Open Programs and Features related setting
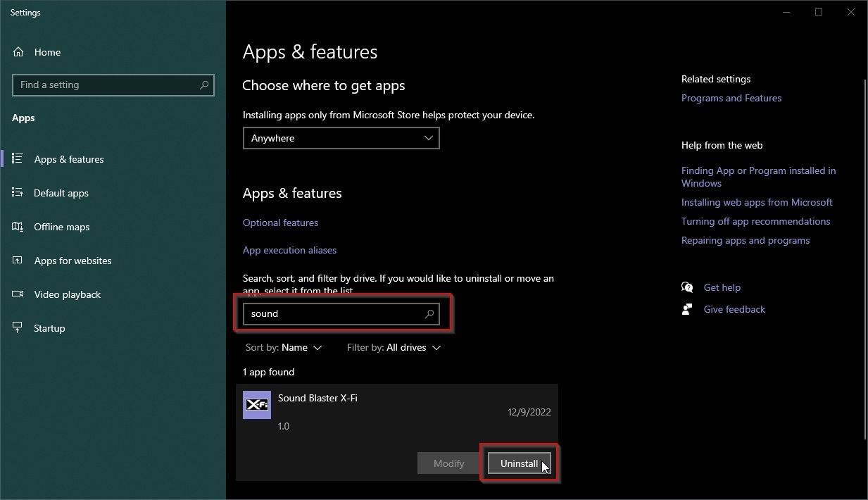Image resolution: width=868 pixels, height=500 pixels. point(731,98)
